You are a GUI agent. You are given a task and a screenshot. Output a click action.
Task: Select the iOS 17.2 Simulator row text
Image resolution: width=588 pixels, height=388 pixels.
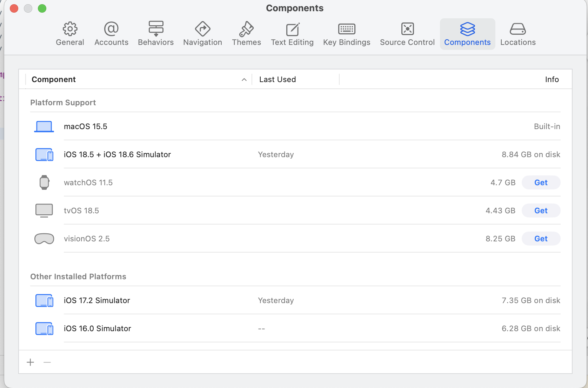(97, 300)
